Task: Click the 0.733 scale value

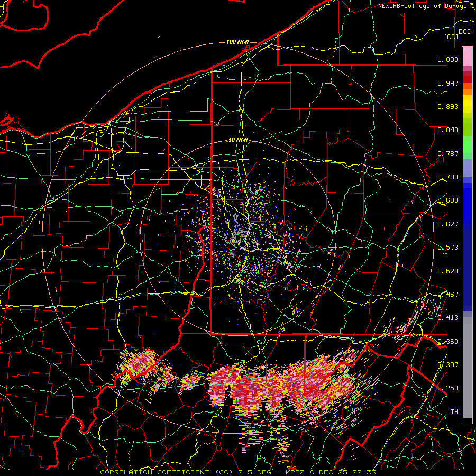Action: tap(448, 177)
